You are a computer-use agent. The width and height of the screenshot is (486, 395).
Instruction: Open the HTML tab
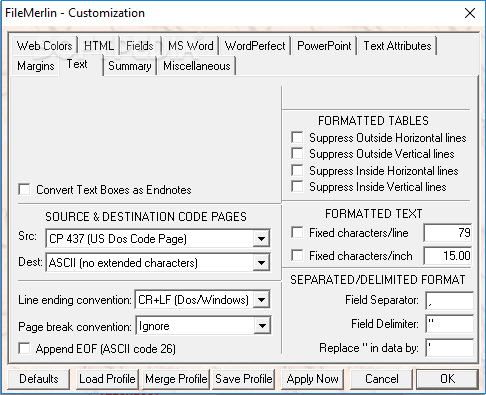(99, 46)
